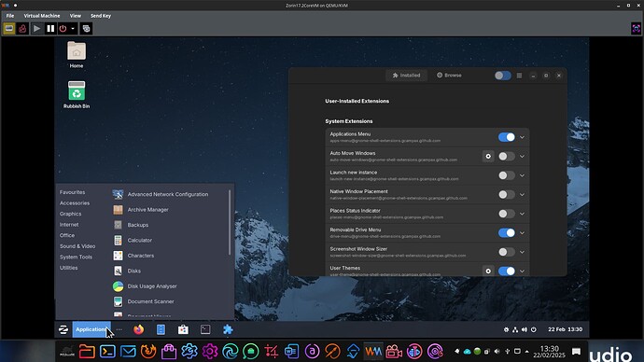Disable the Applications Menu extension toggle
644x362 pixels.
(507, 137)
